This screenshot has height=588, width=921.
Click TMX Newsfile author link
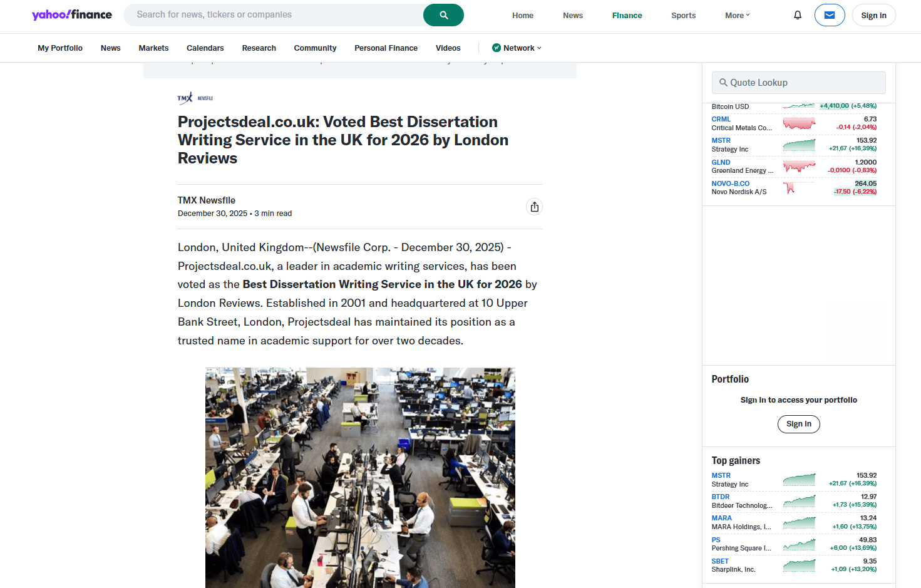[x=207, y=200]
